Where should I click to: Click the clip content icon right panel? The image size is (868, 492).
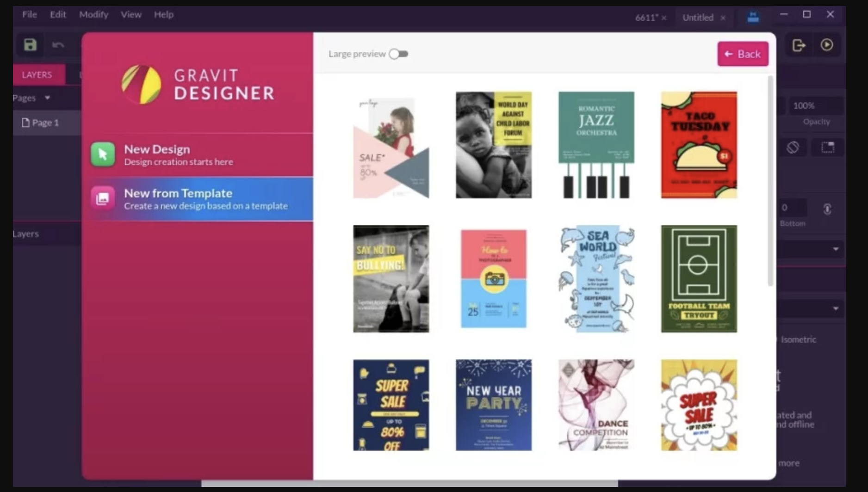coord(827,148)
